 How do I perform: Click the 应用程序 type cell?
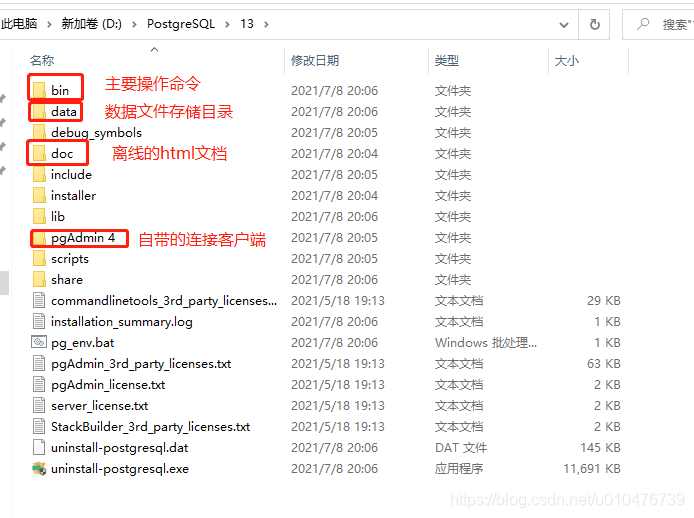click(x=459, y=469)
